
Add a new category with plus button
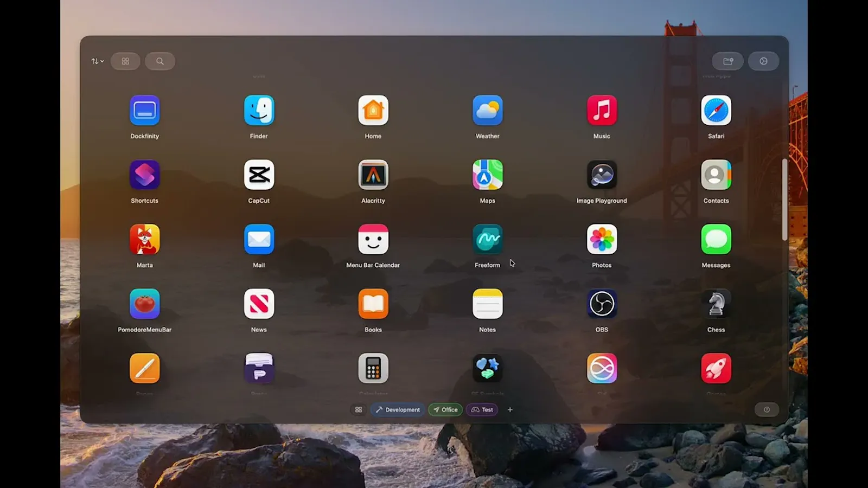pos(510,410)
